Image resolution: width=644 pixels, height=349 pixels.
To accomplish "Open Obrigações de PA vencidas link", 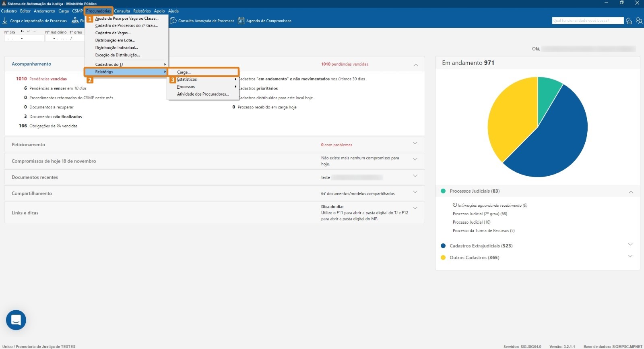I will coord(48,126).
